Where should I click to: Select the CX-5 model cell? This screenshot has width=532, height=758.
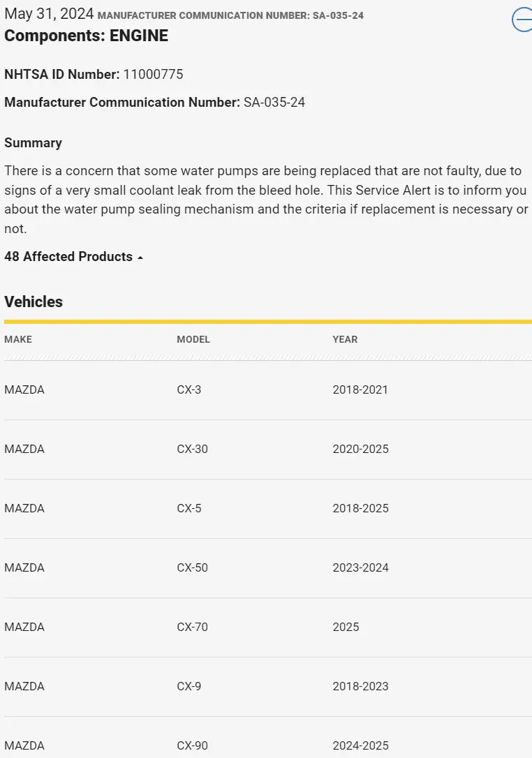point(189,508)
